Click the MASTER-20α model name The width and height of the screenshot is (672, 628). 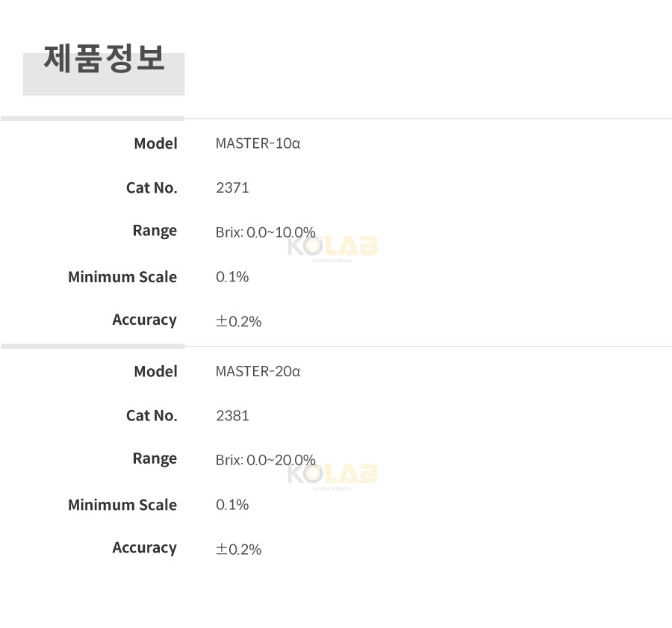(x=258, y=371)
